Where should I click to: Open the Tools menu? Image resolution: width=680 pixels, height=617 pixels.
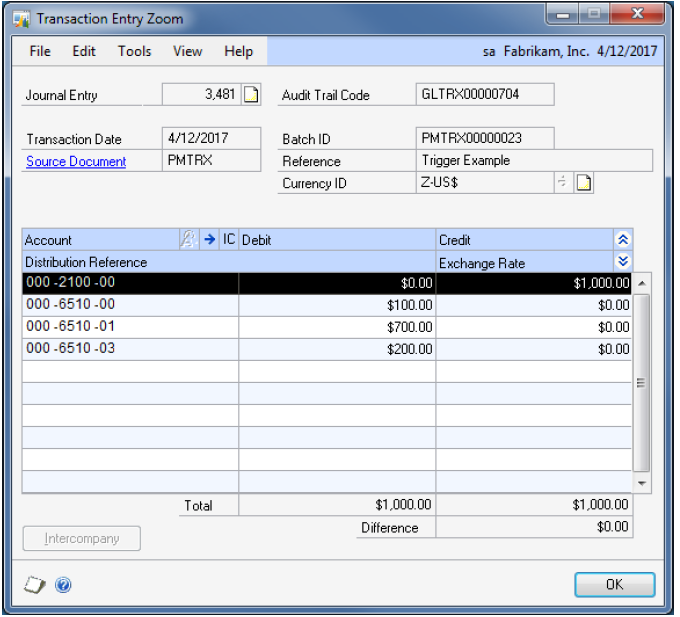click(x=134, y=51)
